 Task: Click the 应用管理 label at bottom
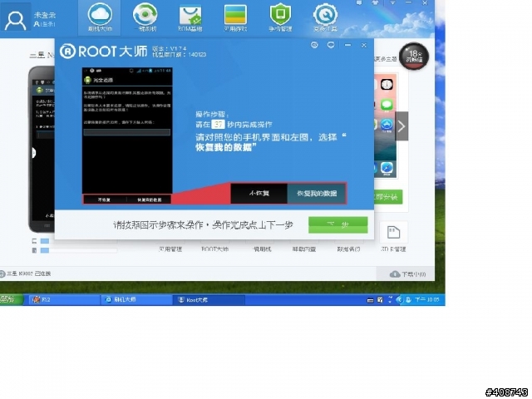click(x=170, y=249)
